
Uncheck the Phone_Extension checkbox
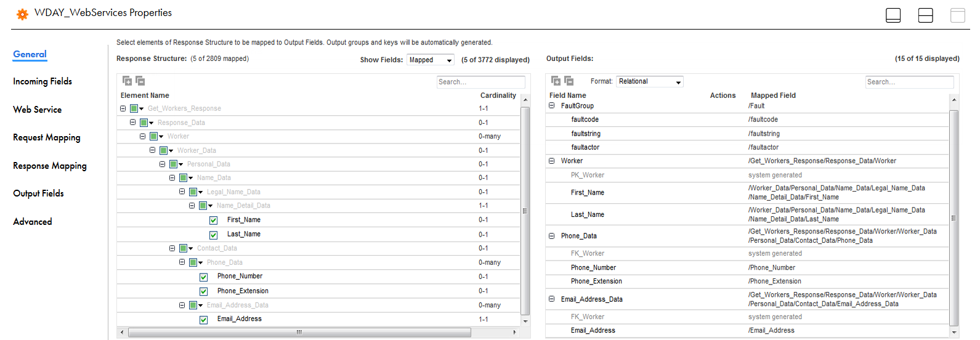[x=203, y=291]
